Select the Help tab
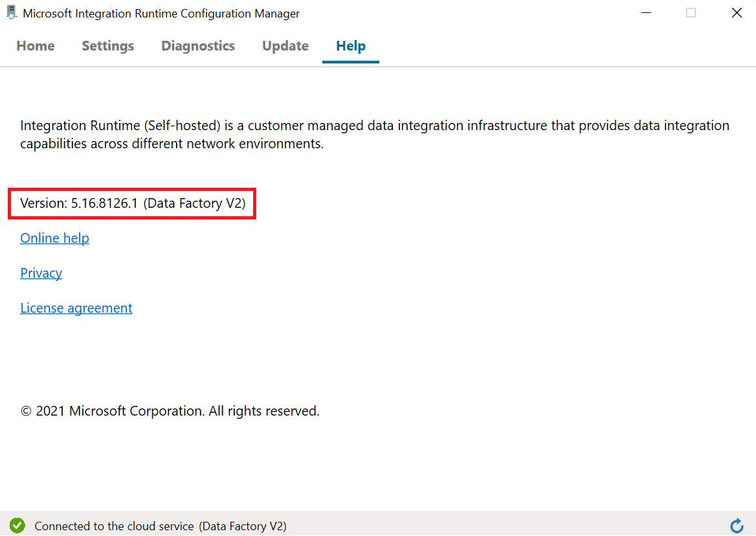Image resolution: width=756 pixels, height=536 pixels. pyautogui.click(x=350, y=45)
